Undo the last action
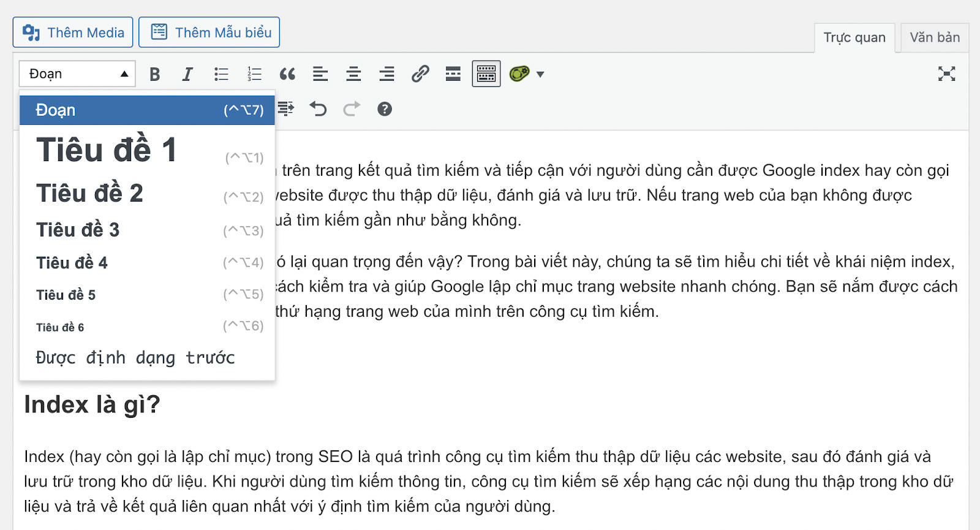980x530 pixels. pos(318,109)
